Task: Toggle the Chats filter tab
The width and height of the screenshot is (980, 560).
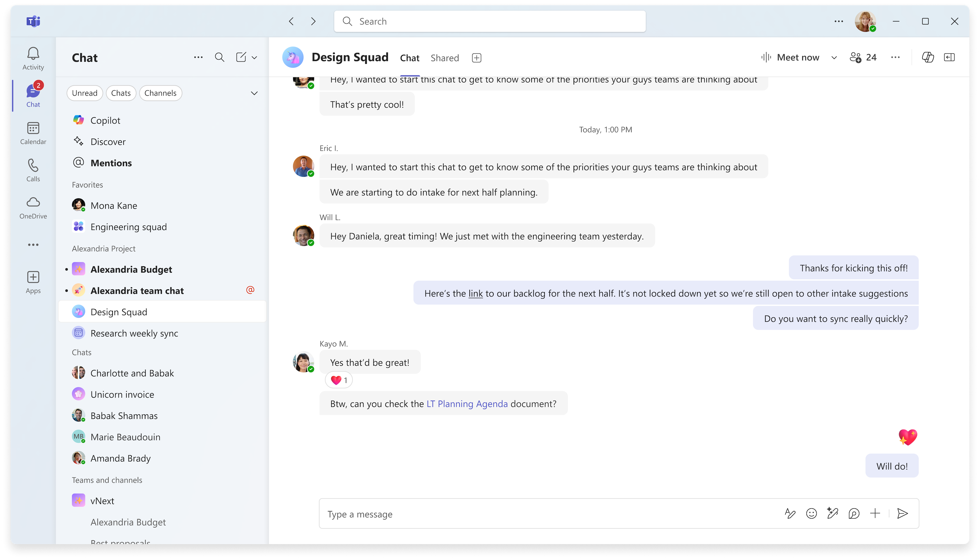Action: (x=121, y=93)
